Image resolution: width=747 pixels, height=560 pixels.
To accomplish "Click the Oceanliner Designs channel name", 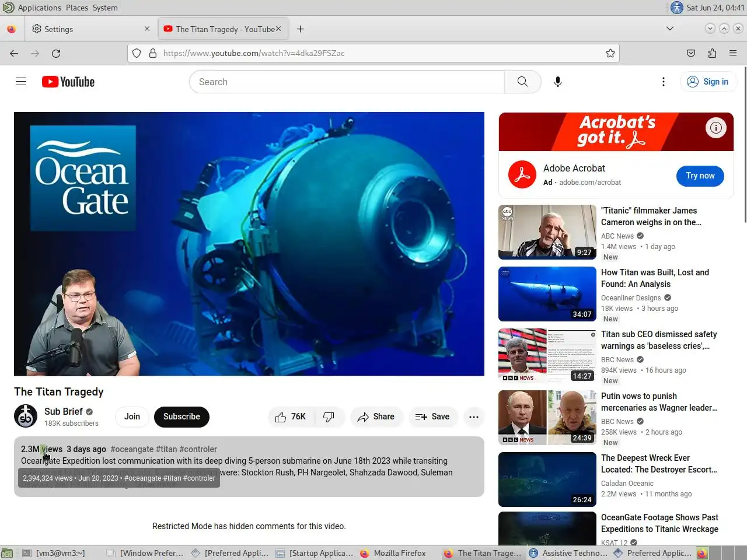I will (x=631, y=297).
